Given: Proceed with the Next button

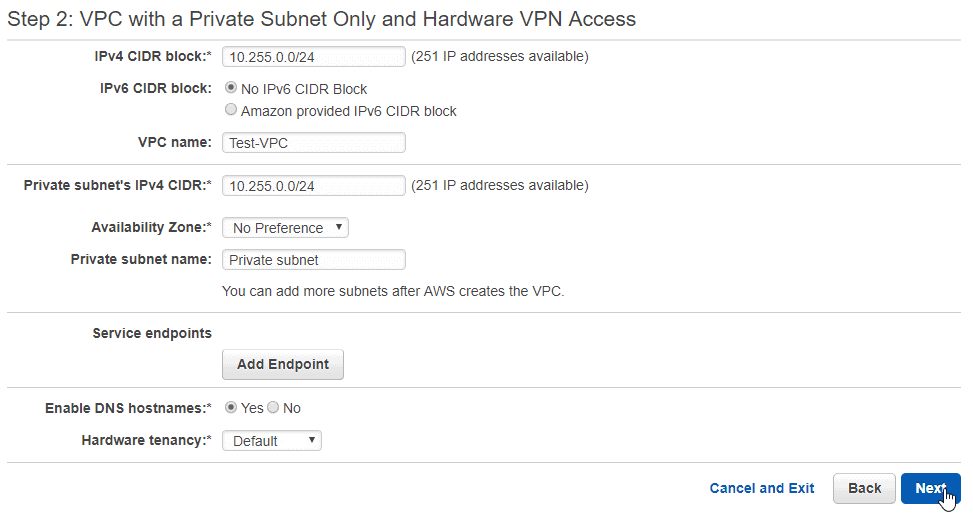Looking at the screenshot, I should (931, 488).
